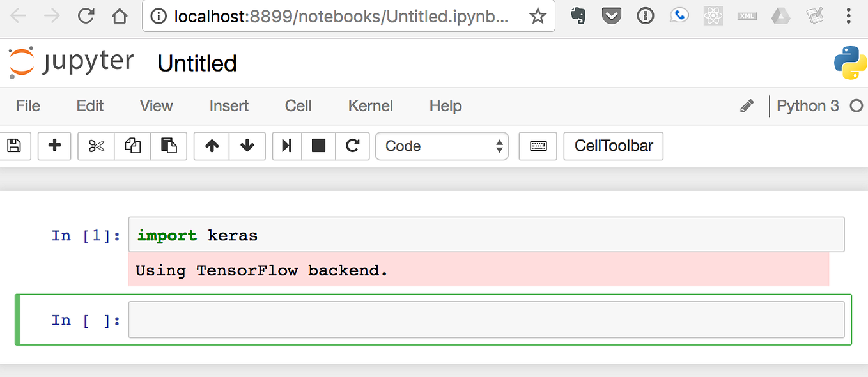
Task: Cut the selected cell with the scissors icon
Action: click(95, 146)
